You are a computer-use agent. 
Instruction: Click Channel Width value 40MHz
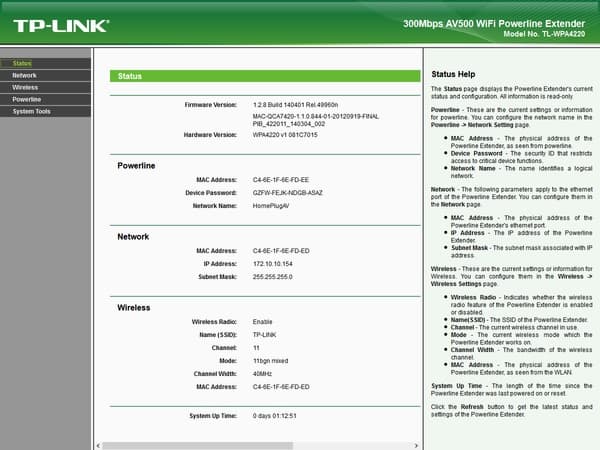[x=262, y=374]
